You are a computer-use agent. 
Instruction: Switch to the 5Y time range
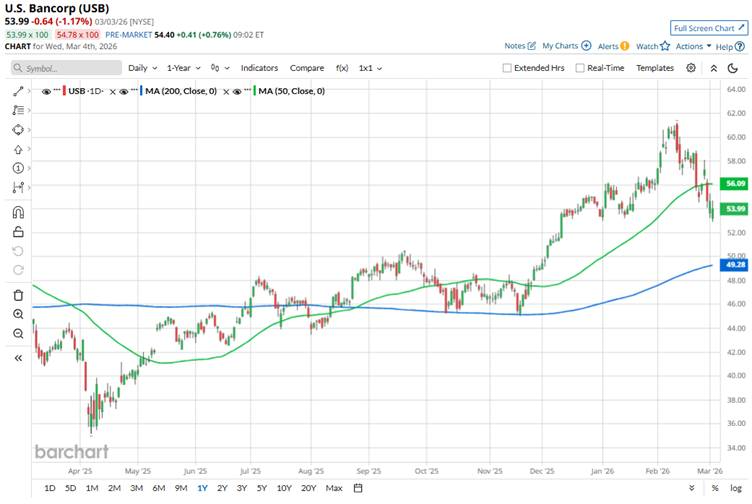[x=262, y=488]
